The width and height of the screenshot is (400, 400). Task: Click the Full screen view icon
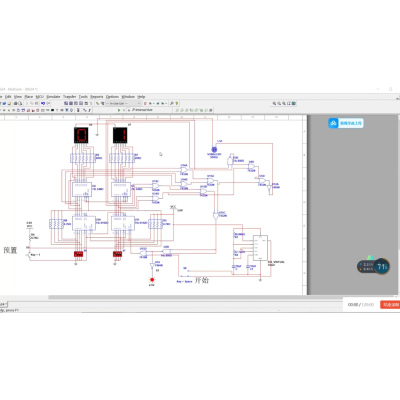pos(294,103)
